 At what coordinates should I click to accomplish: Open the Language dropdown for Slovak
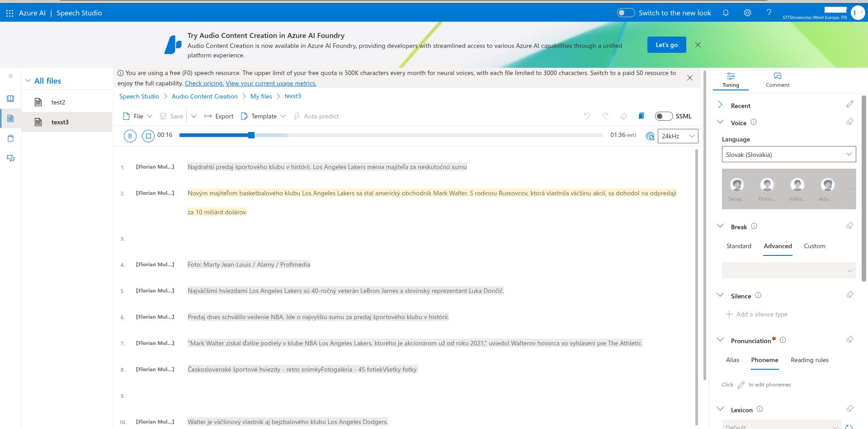click(788, 155)
